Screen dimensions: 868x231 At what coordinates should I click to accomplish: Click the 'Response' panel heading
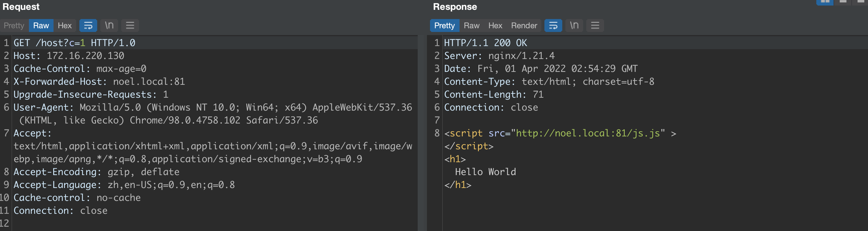pyautogui.click(x=455, y=7)
